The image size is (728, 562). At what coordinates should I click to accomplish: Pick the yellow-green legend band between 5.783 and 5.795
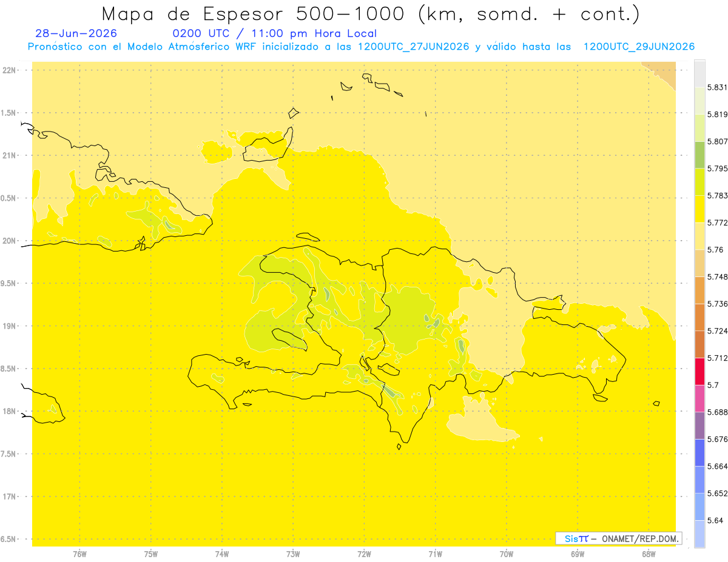pyautogui.click(x=699, y=182)
